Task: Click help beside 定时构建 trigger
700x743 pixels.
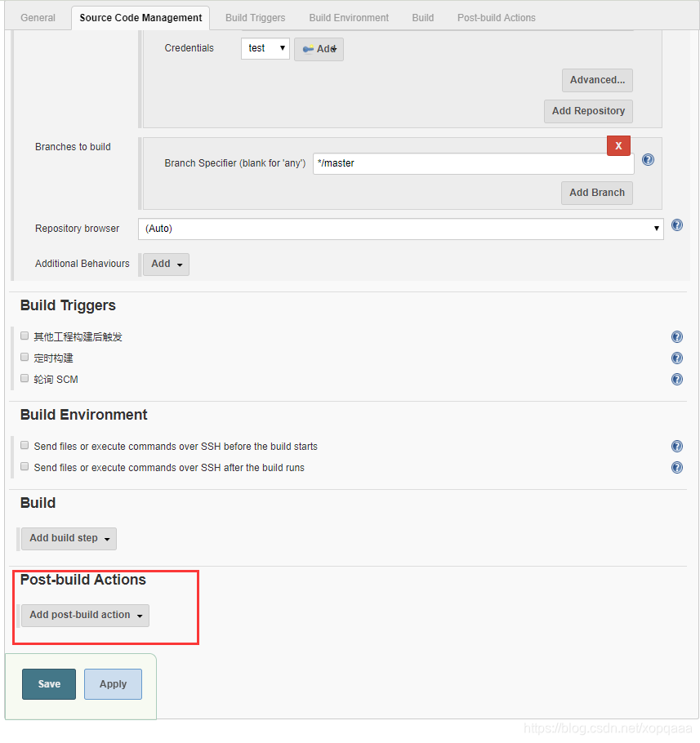Action: (x=676, y=358)
